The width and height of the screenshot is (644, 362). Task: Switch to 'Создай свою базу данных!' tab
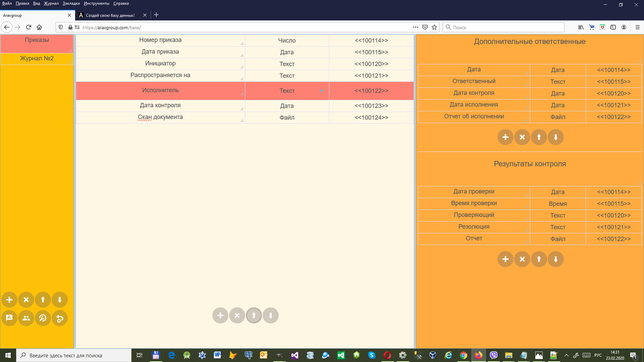(x=110, y=15)
